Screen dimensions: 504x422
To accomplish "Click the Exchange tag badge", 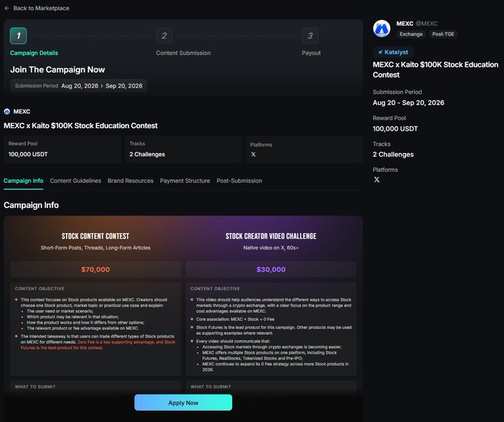I will pos(411,34).
